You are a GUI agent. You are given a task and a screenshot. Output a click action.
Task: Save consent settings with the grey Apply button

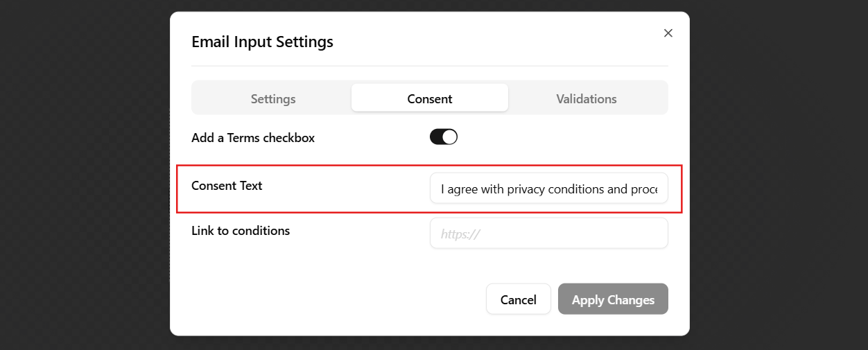point(612,299)
